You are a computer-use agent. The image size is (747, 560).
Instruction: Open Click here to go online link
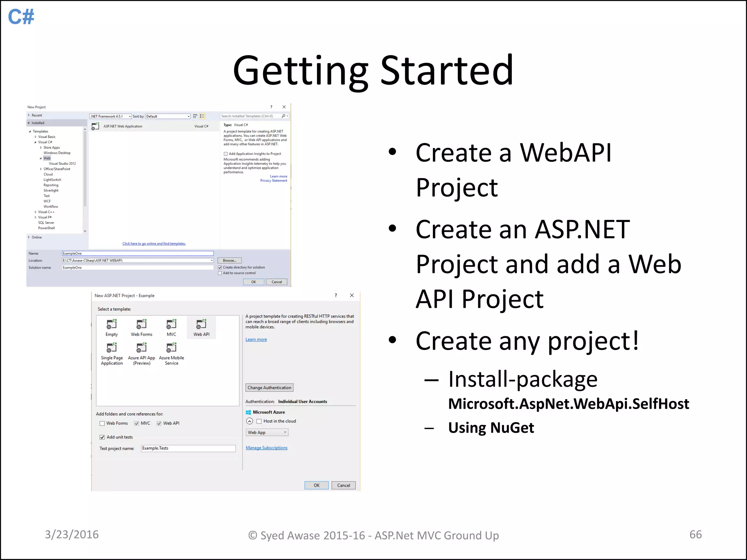coord(154,244)
